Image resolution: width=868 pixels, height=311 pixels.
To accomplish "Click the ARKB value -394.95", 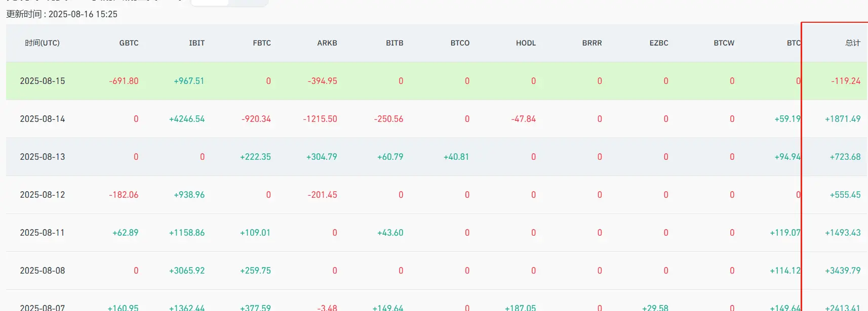I will point(322,81).
